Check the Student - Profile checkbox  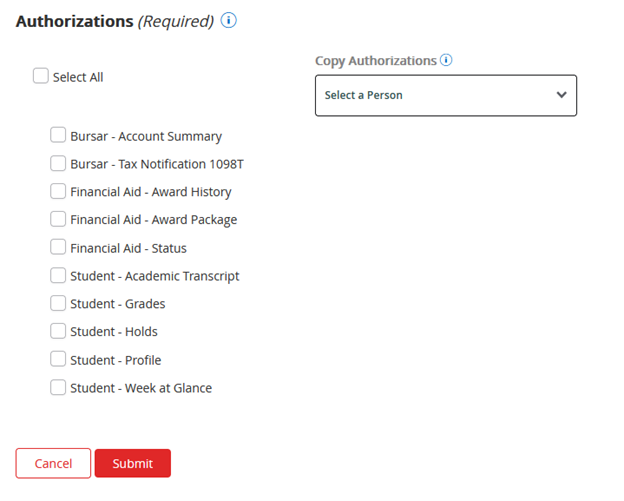58,359
